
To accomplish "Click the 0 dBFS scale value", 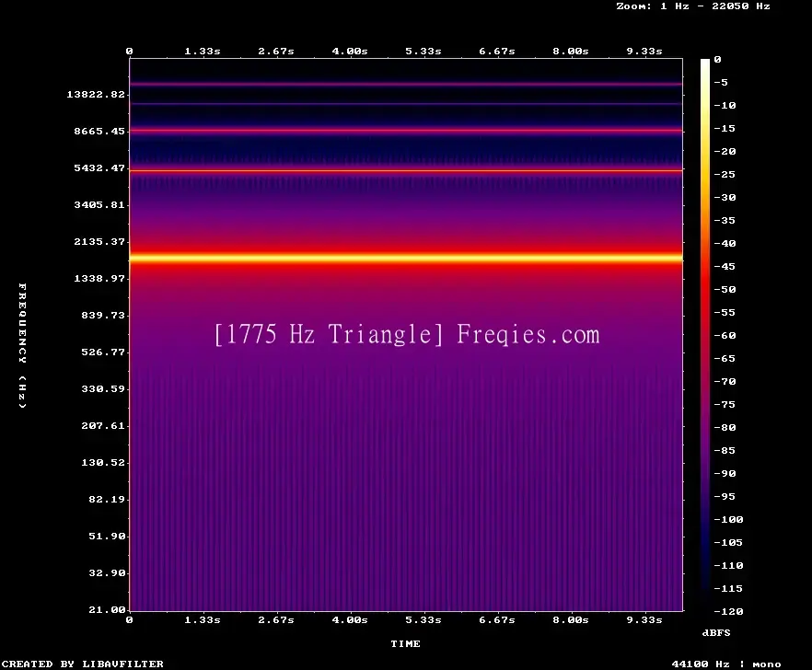I will pos(717,60).
